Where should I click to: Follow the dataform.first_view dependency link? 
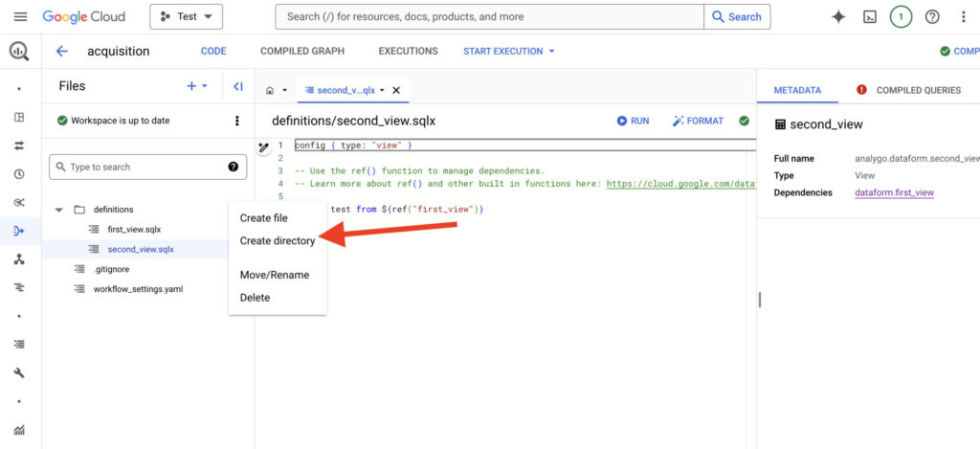[x=895, y=192]
